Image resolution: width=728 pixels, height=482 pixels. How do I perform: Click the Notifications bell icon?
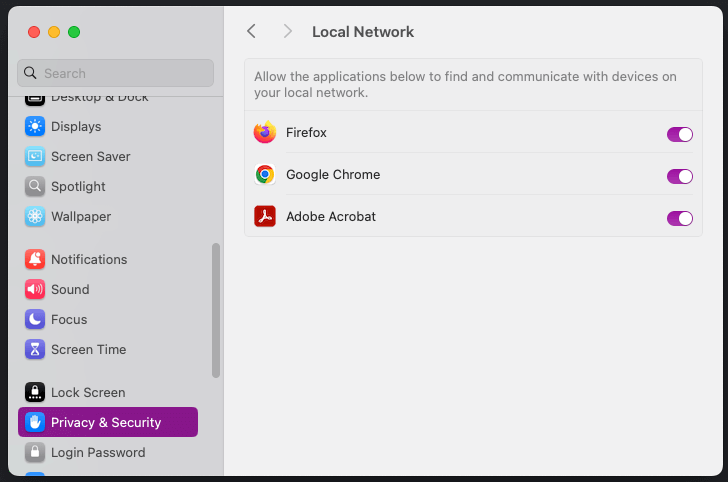35,260
